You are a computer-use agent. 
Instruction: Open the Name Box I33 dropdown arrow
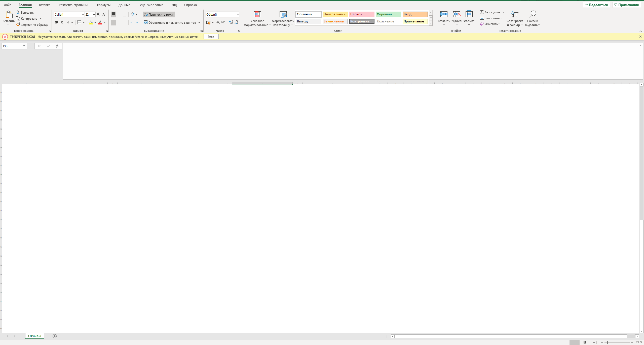click(x=24, y=46)
